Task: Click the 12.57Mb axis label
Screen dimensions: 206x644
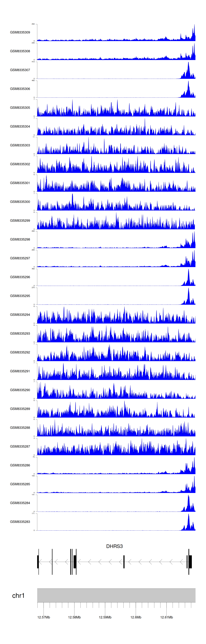Action: (x=44, y=617)
